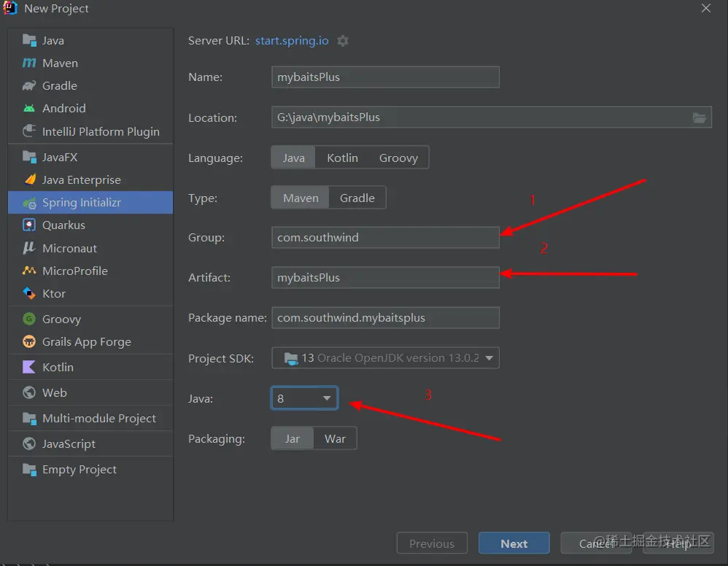Choose the Ktor icon
This screenshot has height=566, width=728.
(29, 293)
